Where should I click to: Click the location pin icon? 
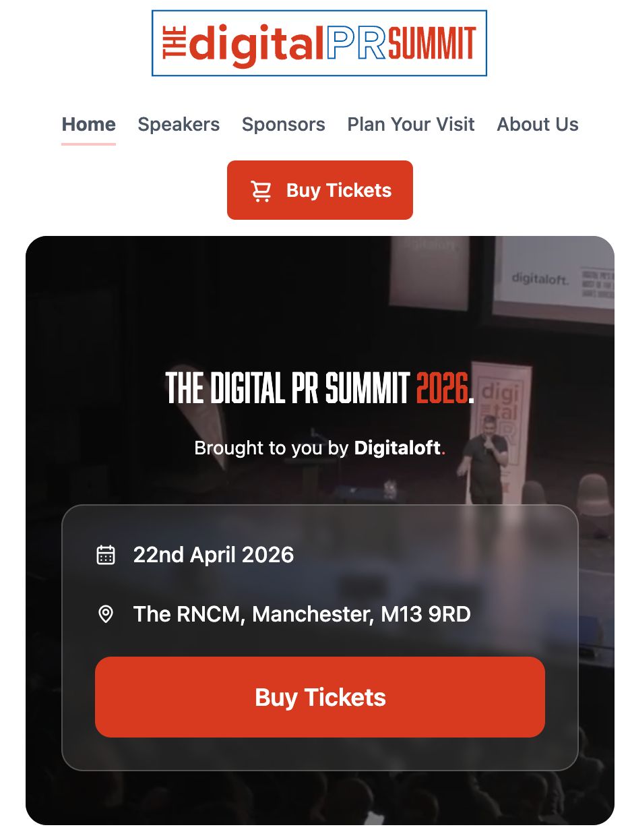pyautogui.click(x=106, y=614)
